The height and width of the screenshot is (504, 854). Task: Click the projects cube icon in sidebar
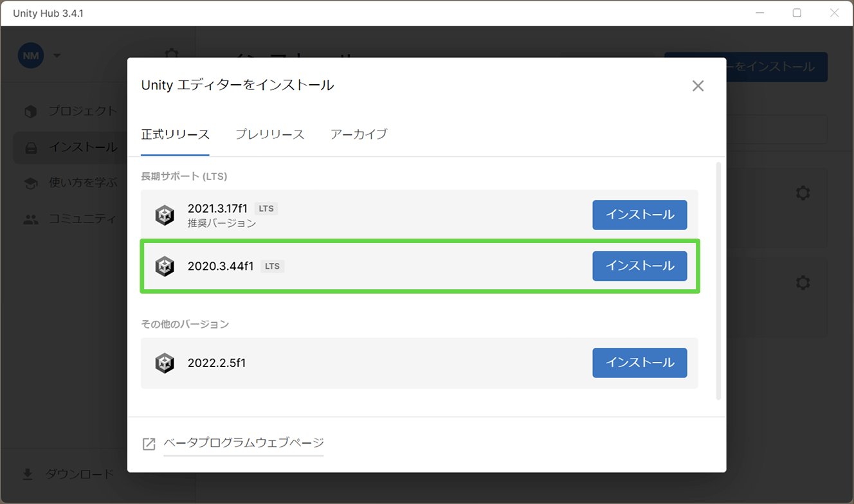31,112
